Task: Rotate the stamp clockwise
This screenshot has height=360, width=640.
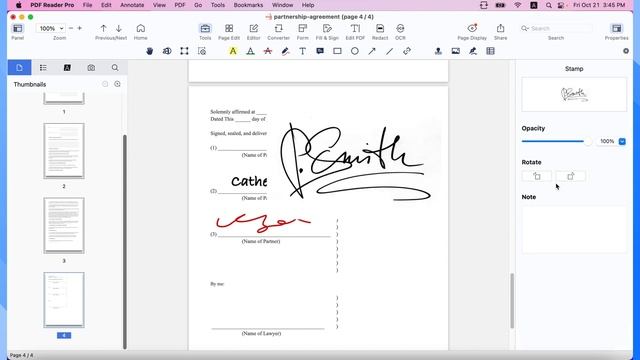Action: click(571, 176)
